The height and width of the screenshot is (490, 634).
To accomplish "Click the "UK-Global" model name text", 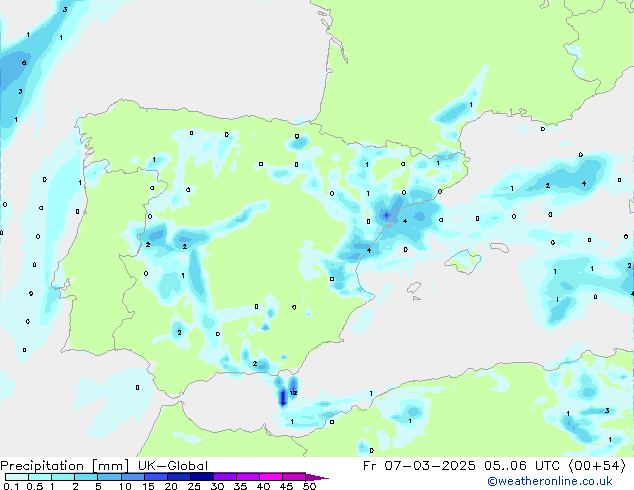I will coord(173,466).
